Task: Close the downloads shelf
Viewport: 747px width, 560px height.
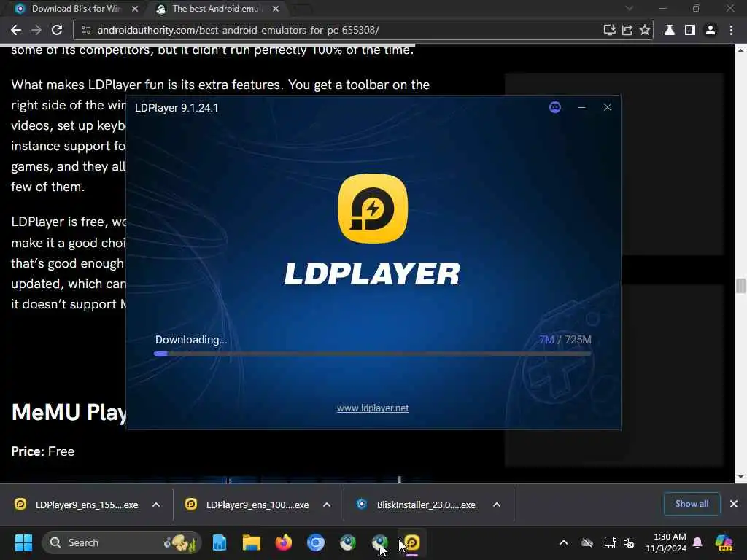Action: 734,504
